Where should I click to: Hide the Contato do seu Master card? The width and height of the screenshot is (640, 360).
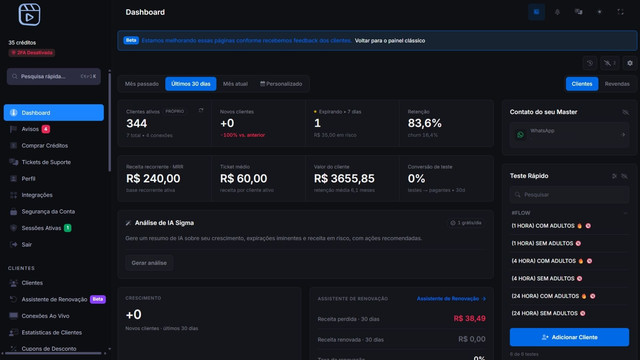(625, 112)
